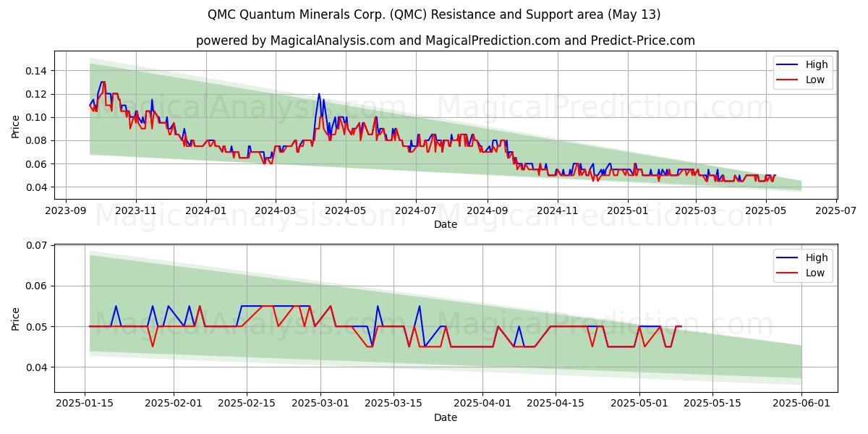
Task: Click the 0.10 price tick in top chart
Action: 38,117
